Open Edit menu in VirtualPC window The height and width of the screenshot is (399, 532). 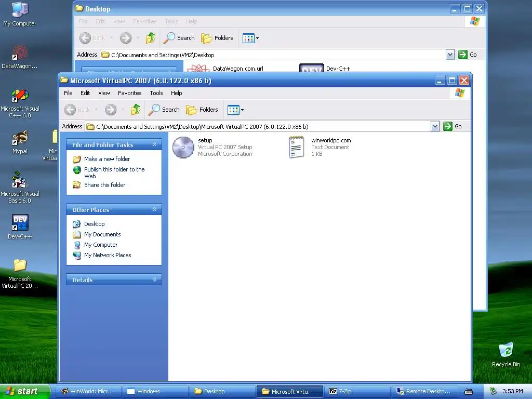tap(85, 93)
